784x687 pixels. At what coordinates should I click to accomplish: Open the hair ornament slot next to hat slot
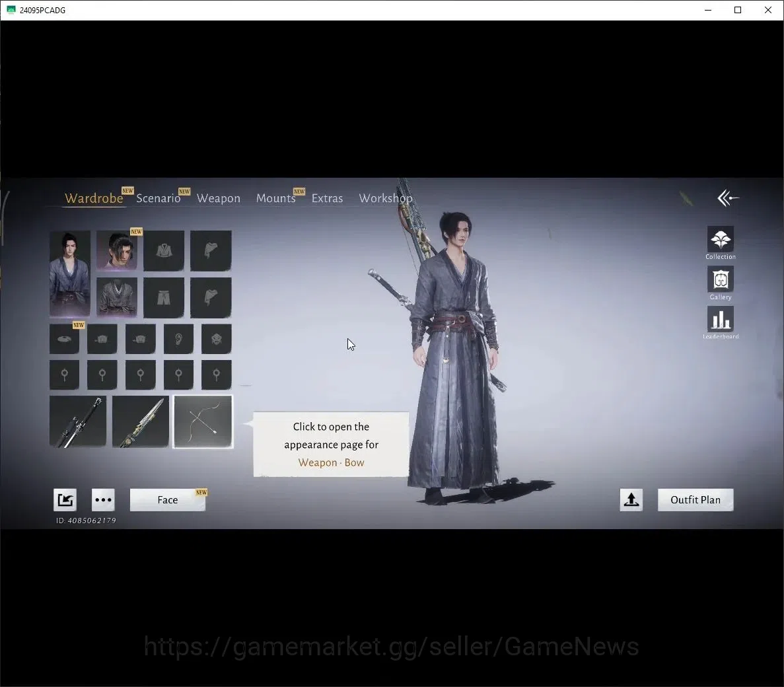coord(102,339)
